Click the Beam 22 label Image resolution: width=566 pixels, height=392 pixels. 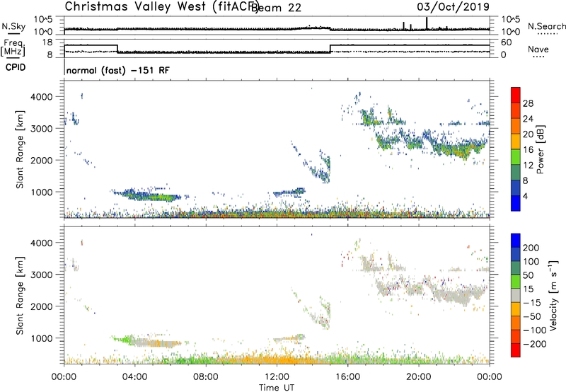[277, 8]
